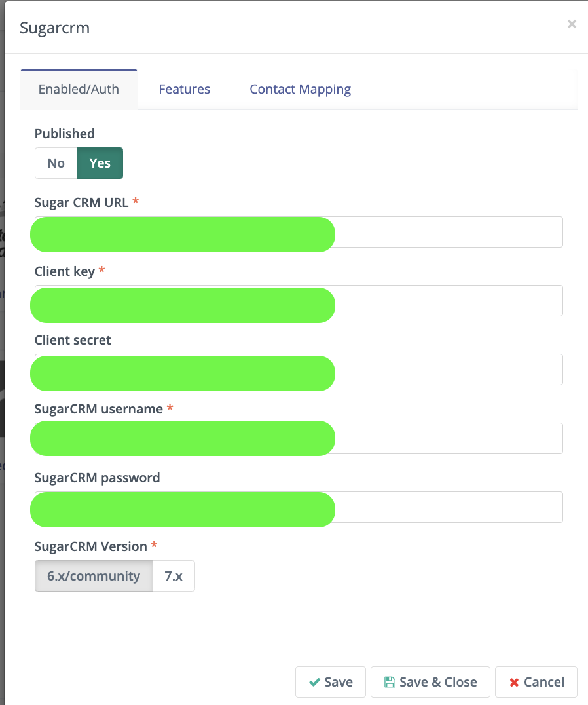The width and height of the screenshot is (588, 705).
Task: Switch SugarCRM Version to 7.x
Action: tap(174, 575)
